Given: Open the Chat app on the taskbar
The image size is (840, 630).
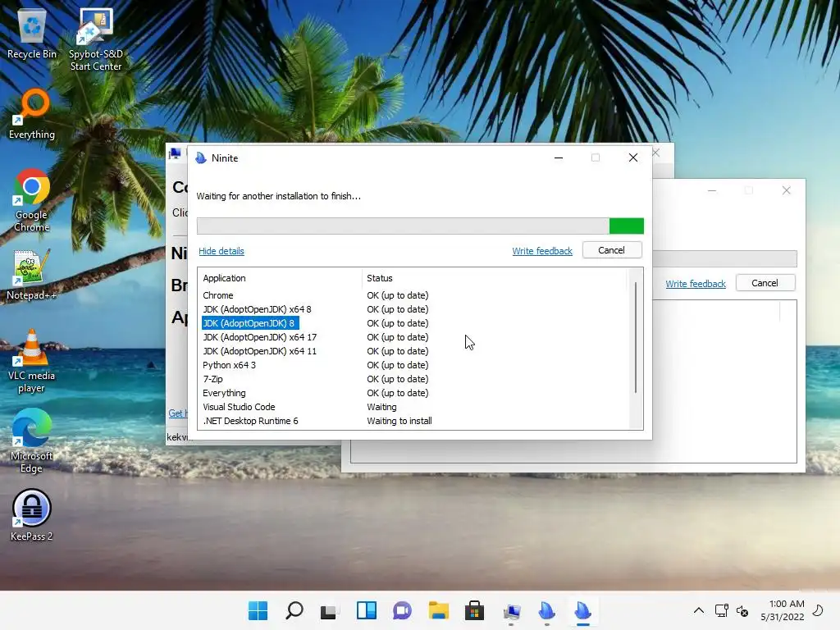Looking at the screenshot, I should tap(402, 610).
